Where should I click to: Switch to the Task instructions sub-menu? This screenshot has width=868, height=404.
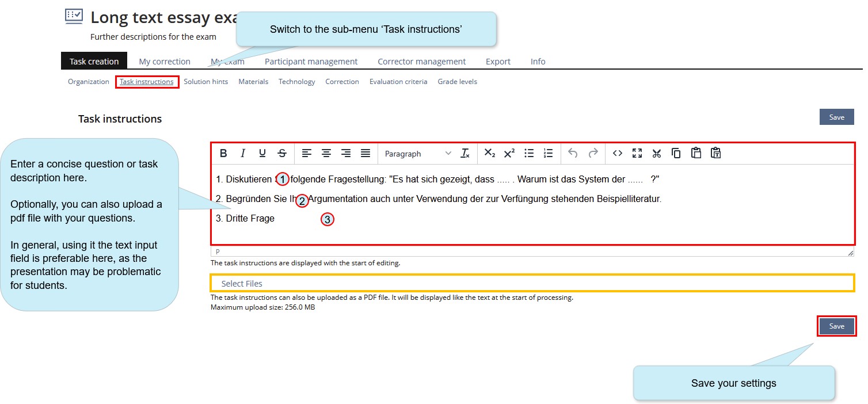pos(147,82)
